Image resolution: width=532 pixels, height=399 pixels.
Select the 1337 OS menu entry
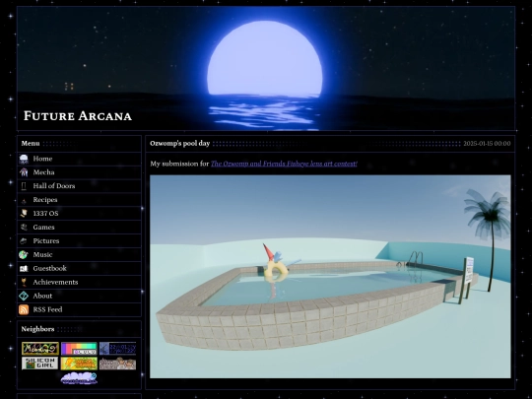coord(45,214)
